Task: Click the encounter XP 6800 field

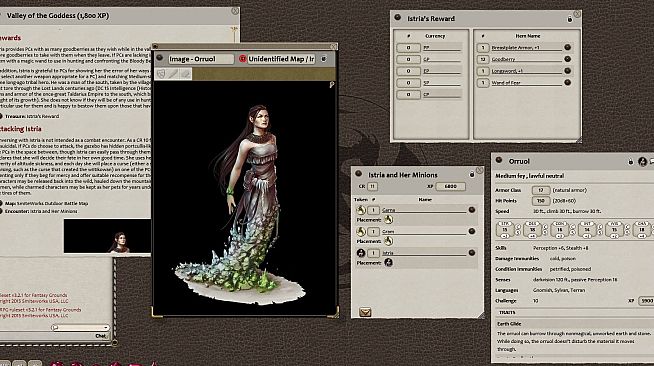Action: point(450,186)
